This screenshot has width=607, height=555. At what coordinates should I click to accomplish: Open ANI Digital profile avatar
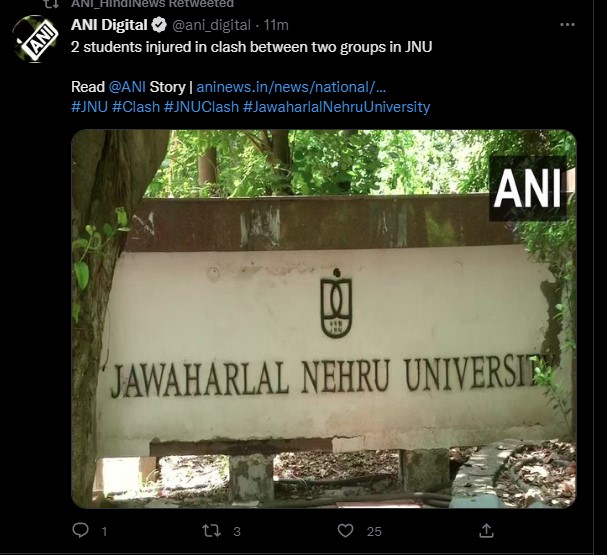tap(35, 39)
